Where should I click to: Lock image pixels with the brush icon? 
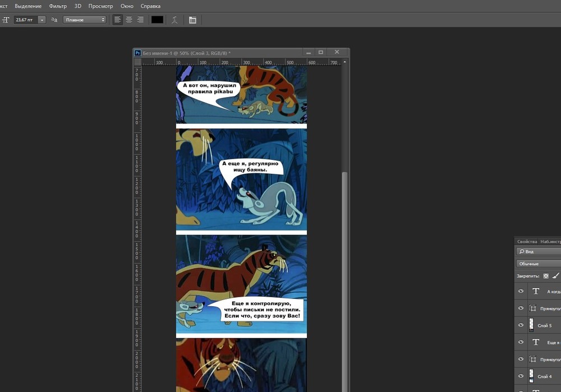(x=555, y=276)
